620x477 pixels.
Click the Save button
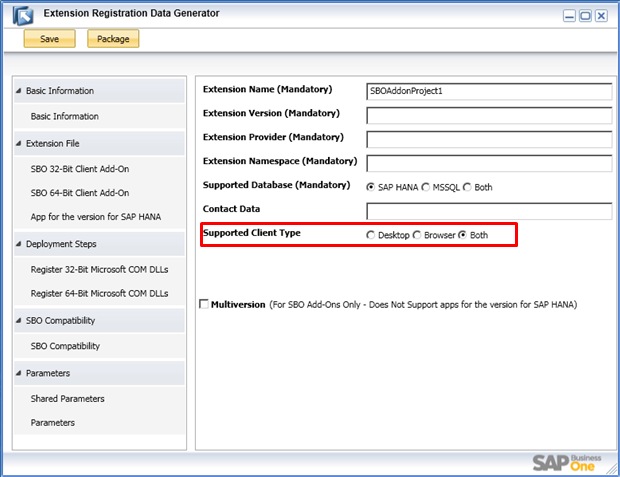coord(49,39)
